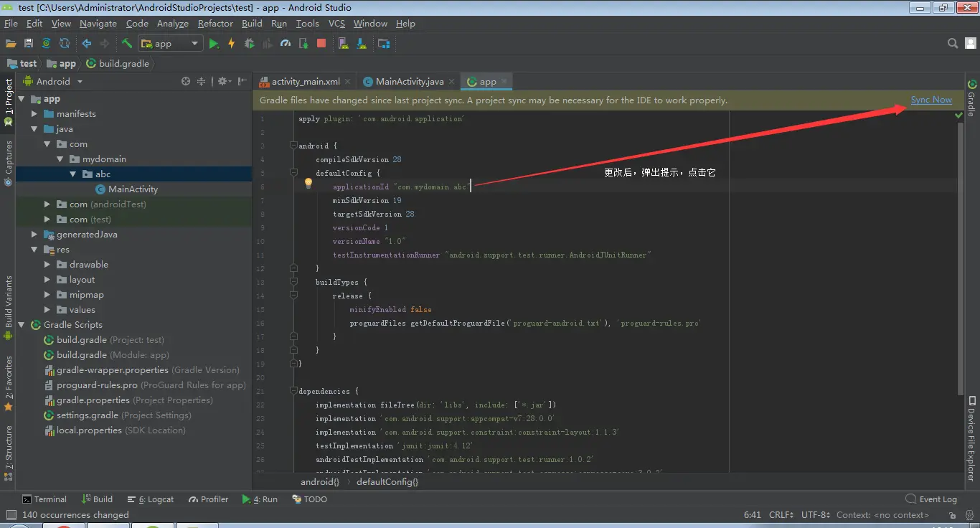Image resolution: width=980 pixels, height=528 pixels.
Task: Open the VCS menu
Action: click(x=336, y=24)
